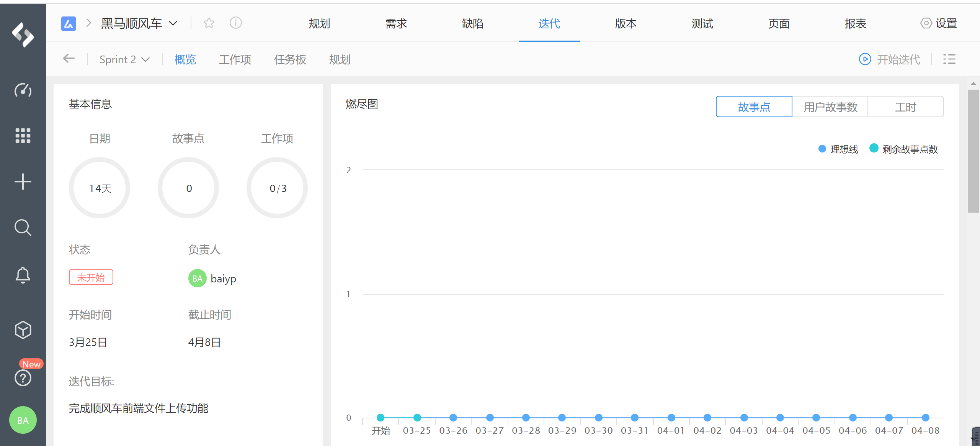The height and width of the screenshot is (446, 980).
Task: Switch to the 任务板 sub-tab
Action: click(290, 59)
